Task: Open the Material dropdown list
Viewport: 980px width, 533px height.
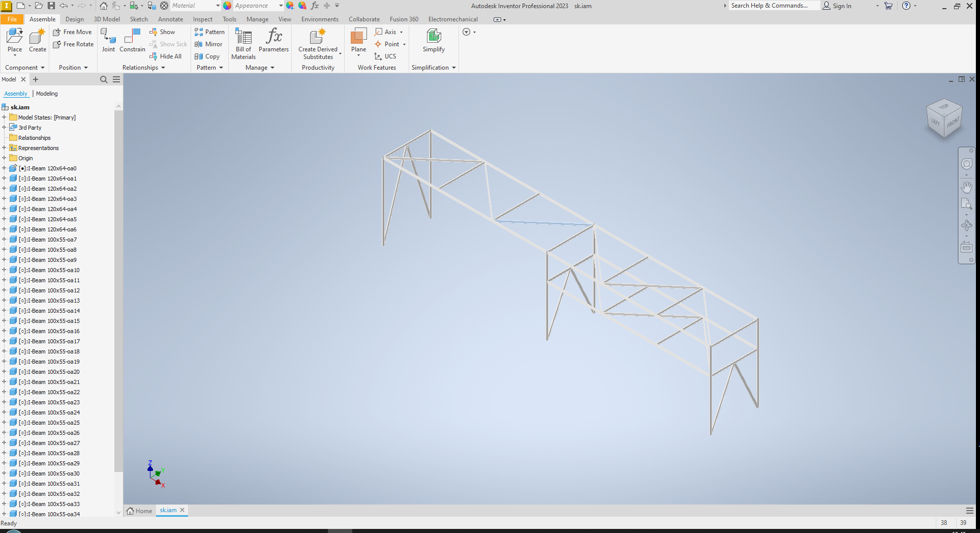Action: point(217,6)
